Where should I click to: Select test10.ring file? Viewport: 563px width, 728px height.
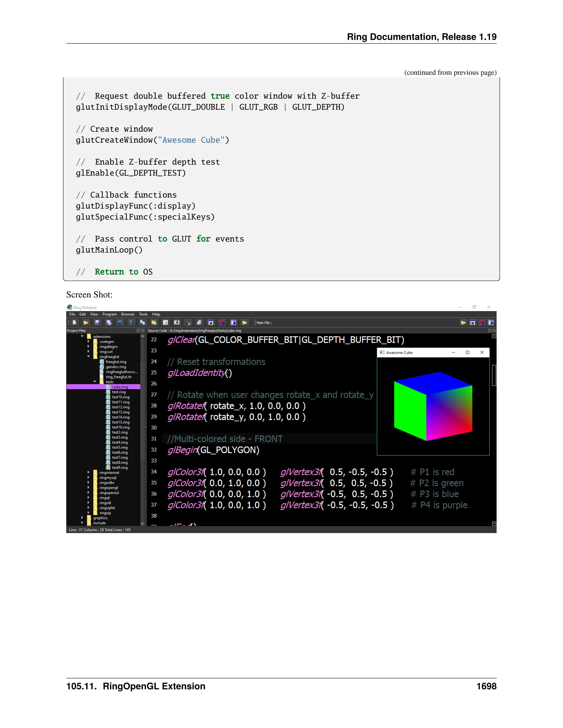(x=121, y=397)
